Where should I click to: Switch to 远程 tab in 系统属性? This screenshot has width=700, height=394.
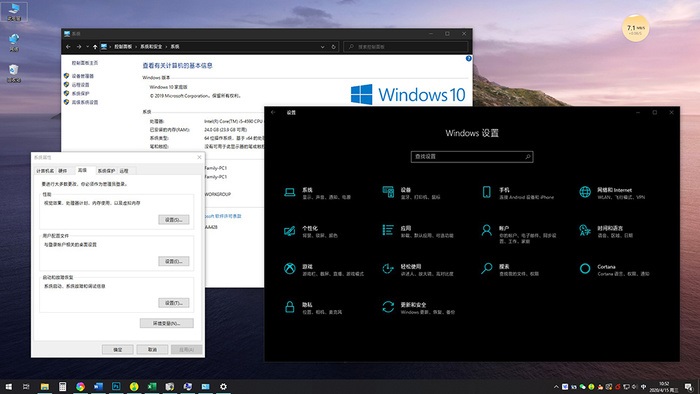tap(125, 171)
